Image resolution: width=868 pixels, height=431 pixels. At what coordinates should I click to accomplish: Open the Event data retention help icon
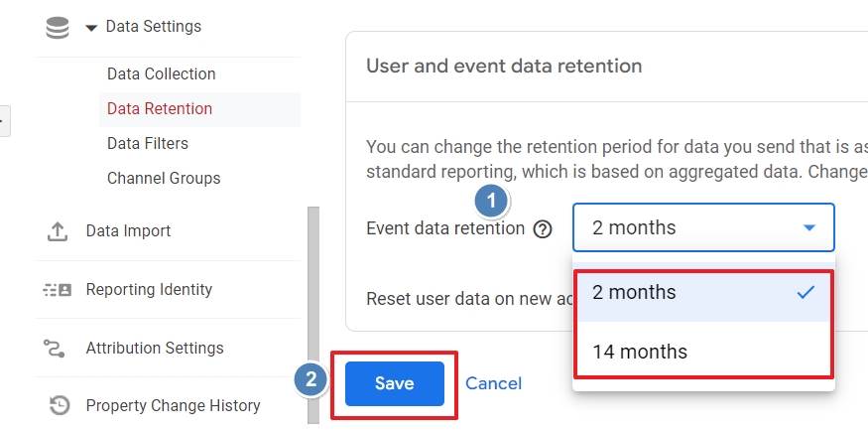click(543, 229)
